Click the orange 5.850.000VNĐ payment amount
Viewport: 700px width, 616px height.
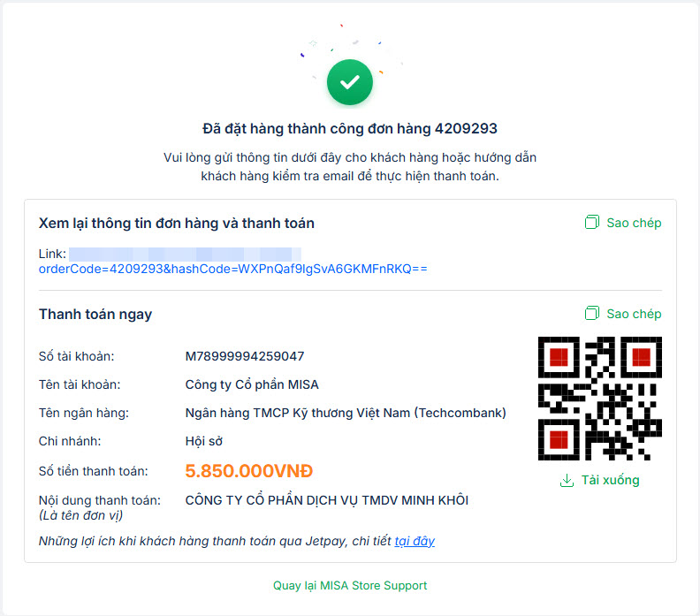[x=249, y=471]
